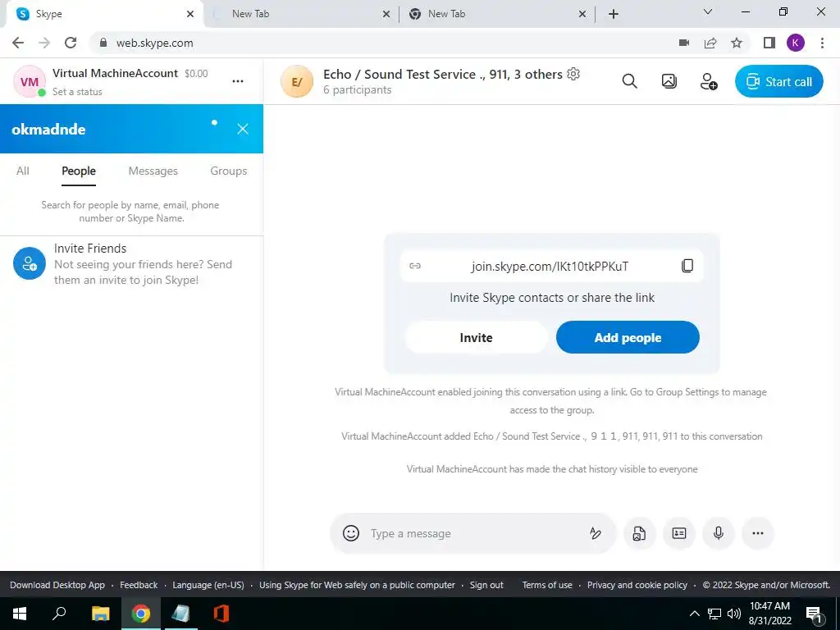
Task: Open the notification center icon
Action: pyautogui.click(x=815, y=614)
